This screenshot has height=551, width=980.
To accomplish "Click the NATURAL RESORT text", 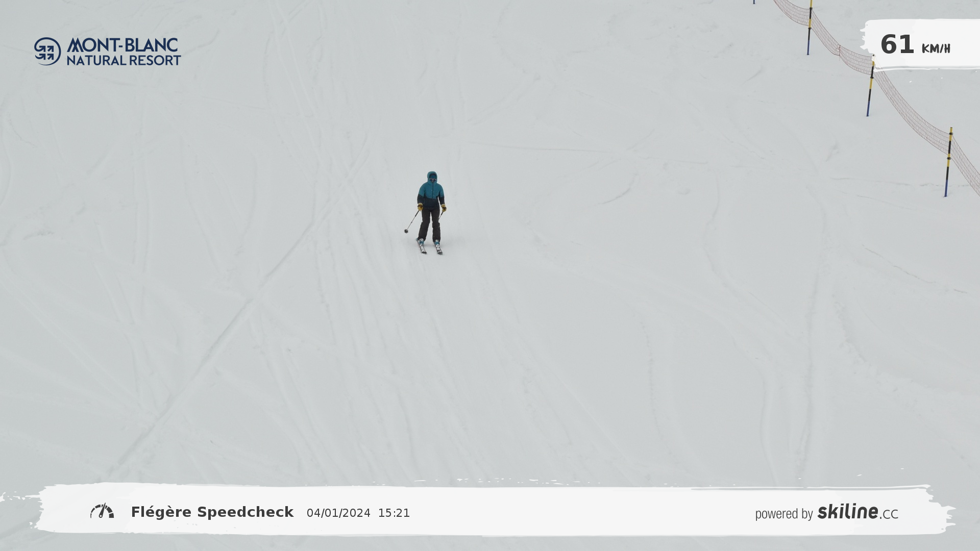I will coord(124,60).
